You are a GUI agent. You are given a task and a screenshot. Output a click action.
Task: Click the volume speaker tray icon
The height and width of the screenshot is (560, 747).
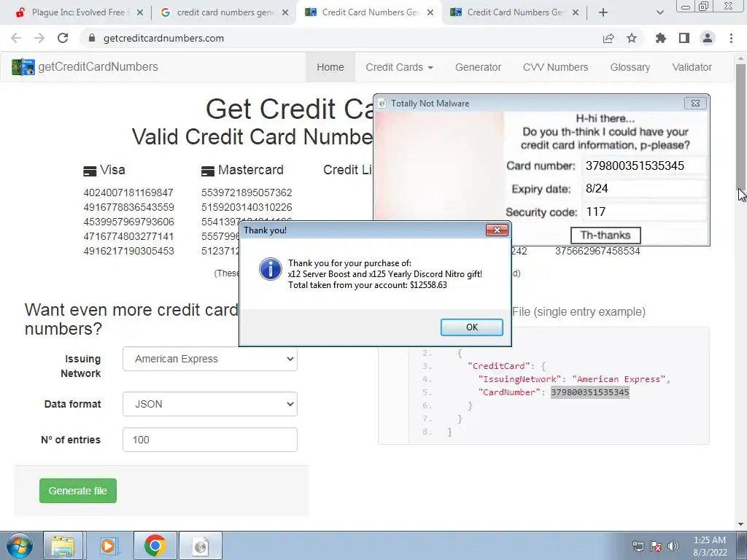[673, 546]
